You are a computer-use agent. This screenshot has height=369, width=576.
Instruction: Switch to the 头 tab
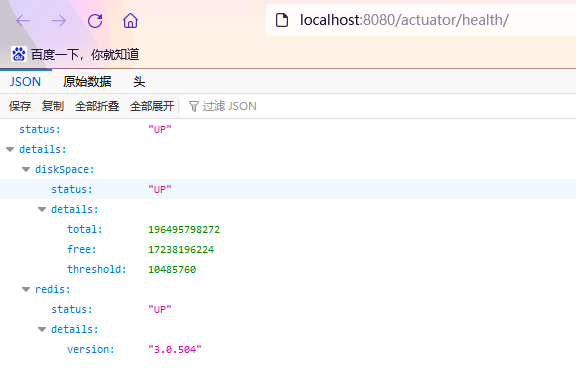[x=139, y=82]
